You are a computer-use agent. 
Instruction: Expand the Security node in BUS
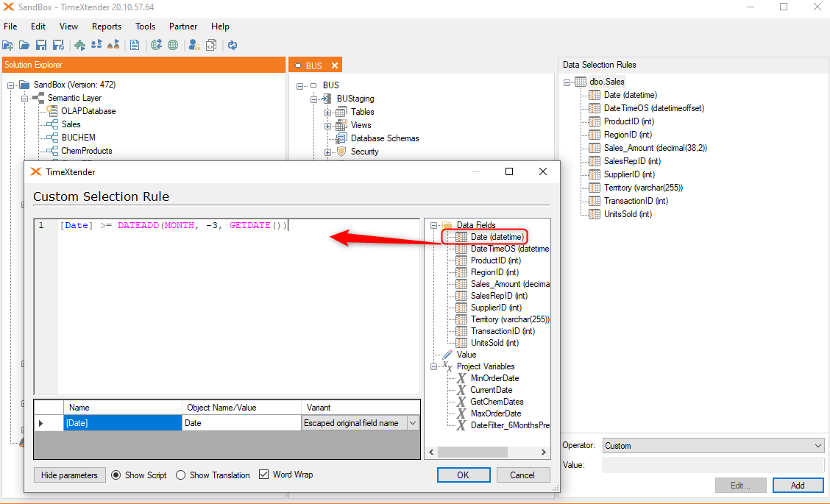(327, 152)
